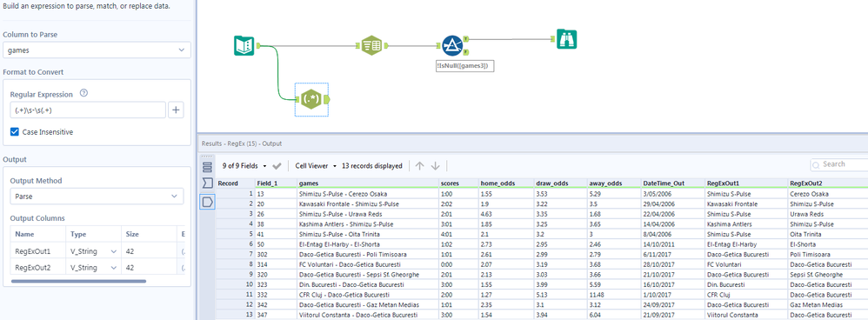
Task: Click cell 'CFR Cluj - Daco-Getica Bucuresti'
Action: tap(368, 295)
